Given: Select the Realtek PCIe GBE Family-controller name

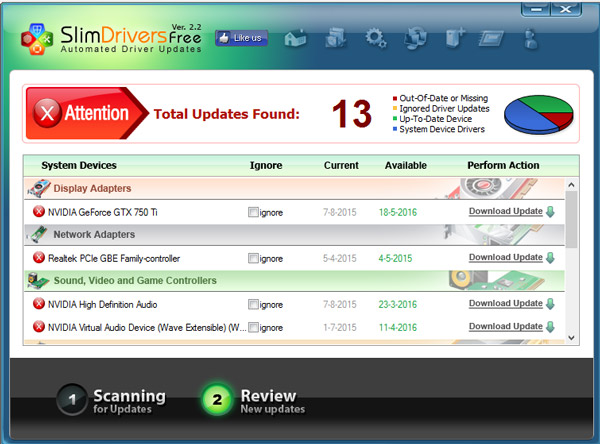Looking at the screenshot, I should [114, 258].
